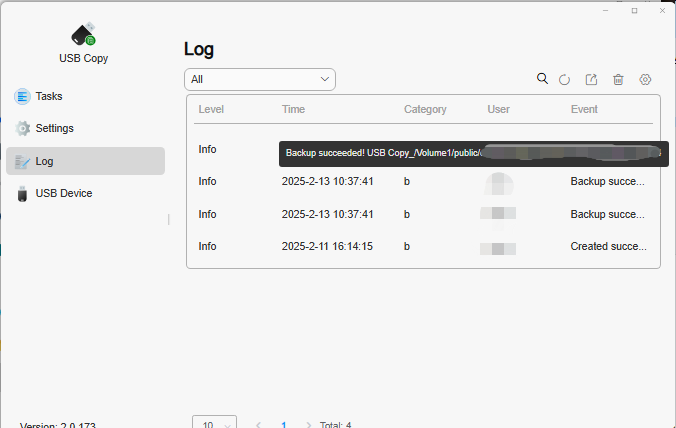Click Info level of 2025-2-11 entry
The height and width of the screenshot is (428, 676).
click(x=207, y=246)
